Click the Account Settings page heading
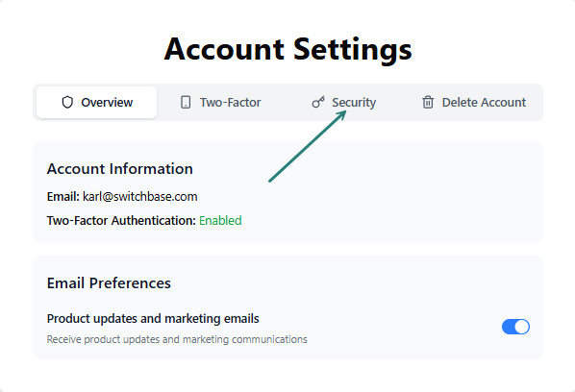Viewport: 575px width, 392px height. click(287, 49)
